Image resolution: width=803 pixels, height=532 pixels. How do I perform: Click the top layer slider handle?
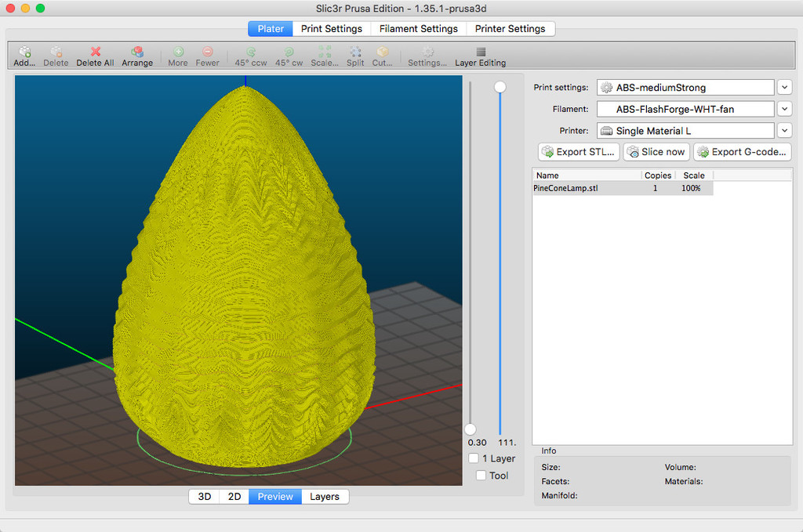pos(500,87)
